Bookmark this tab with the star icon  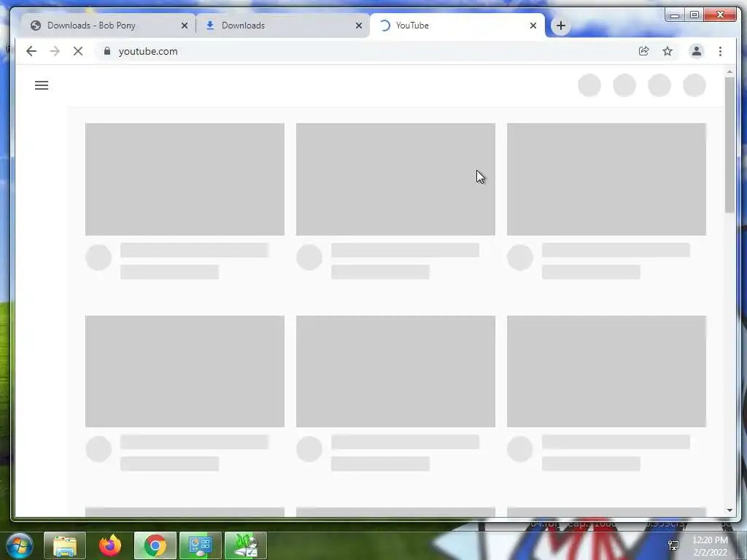(x=667, y=51)
